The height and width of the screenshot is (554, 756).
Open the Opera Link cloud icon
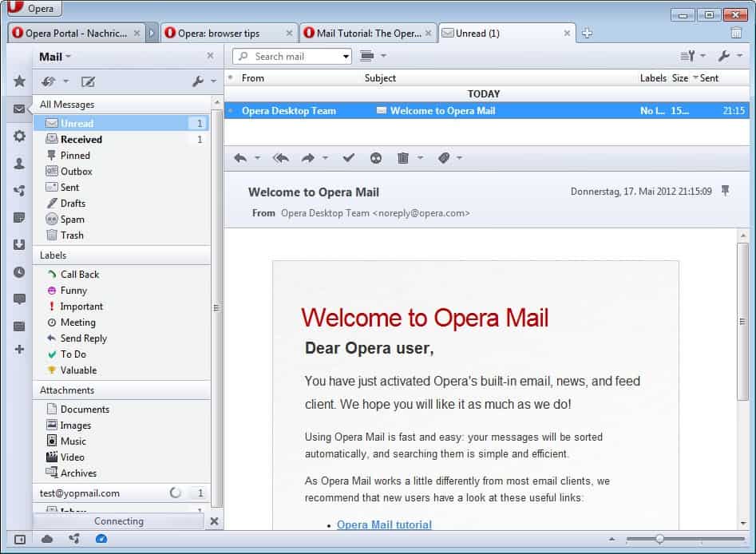click(x=47, y=539)
